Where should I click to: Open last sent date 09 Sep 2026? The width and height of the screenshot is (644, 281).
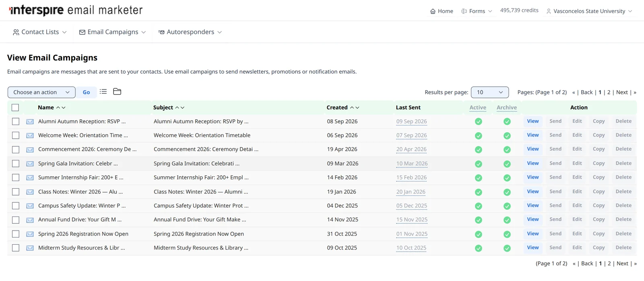[411, 121]
